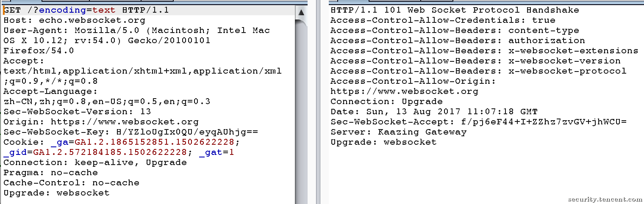Click the Sec-WebSocket-Version: 13 header
Viewport: 644px width, 204px height.
77,112
